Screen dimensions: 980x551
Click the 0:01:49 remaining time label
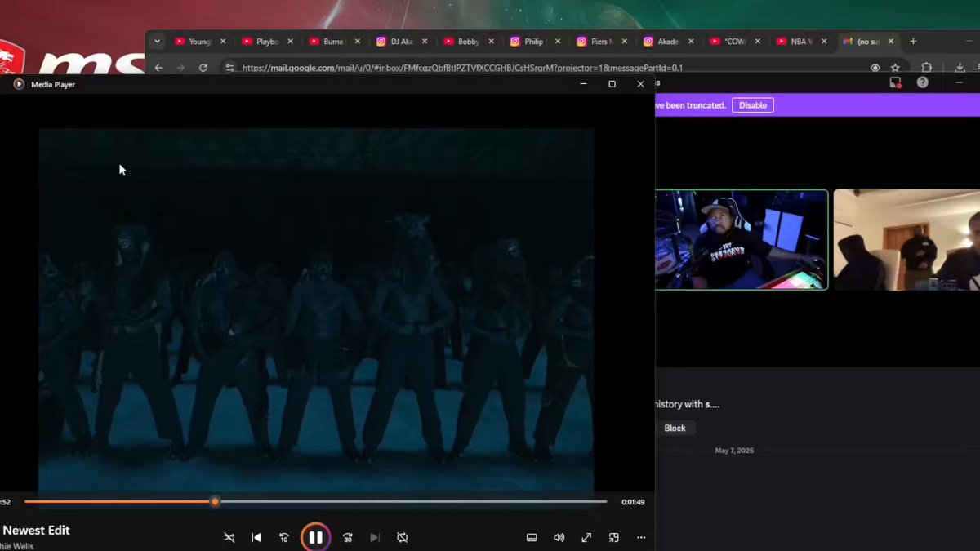633,502
